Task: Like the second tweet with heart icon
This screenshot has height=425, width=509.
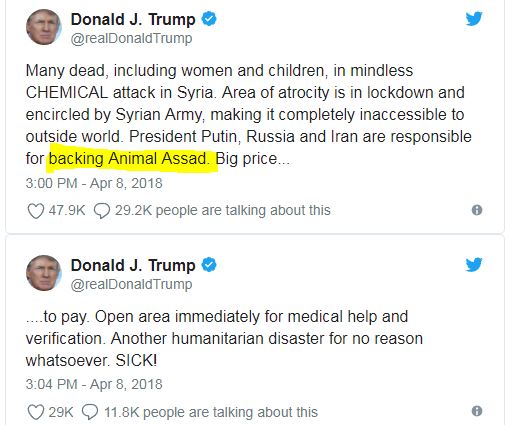Action: click(x=35, y=412)
